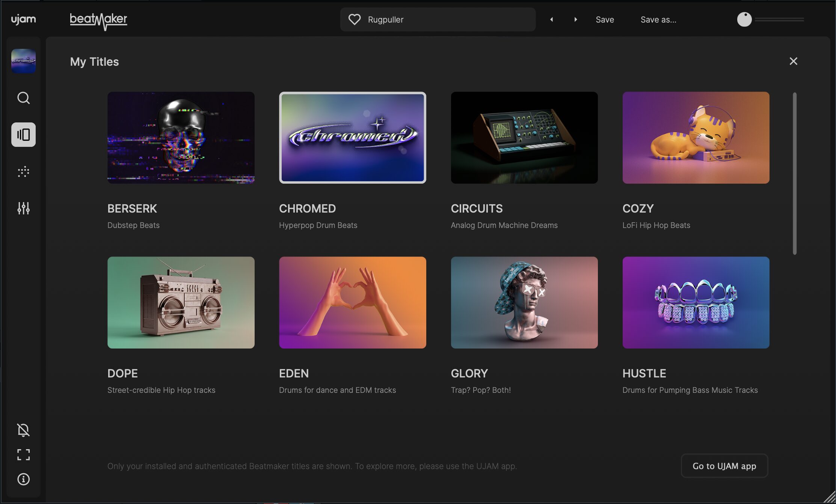Open the Rugpuller preset name field
This screenshot has width=836, height=504.
pyautogui.click(x=438, y=20)
